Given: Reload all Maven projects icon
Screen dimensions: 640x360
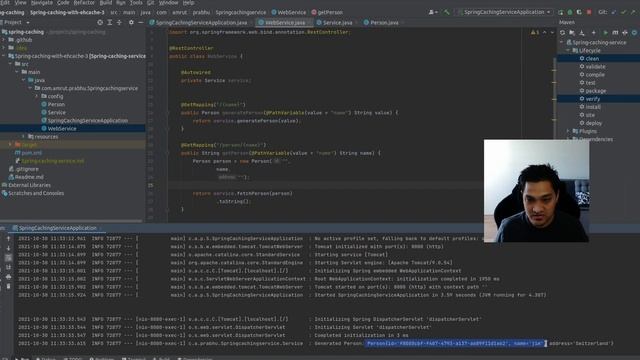Looking at the screenshot, I should pos(562,32).
